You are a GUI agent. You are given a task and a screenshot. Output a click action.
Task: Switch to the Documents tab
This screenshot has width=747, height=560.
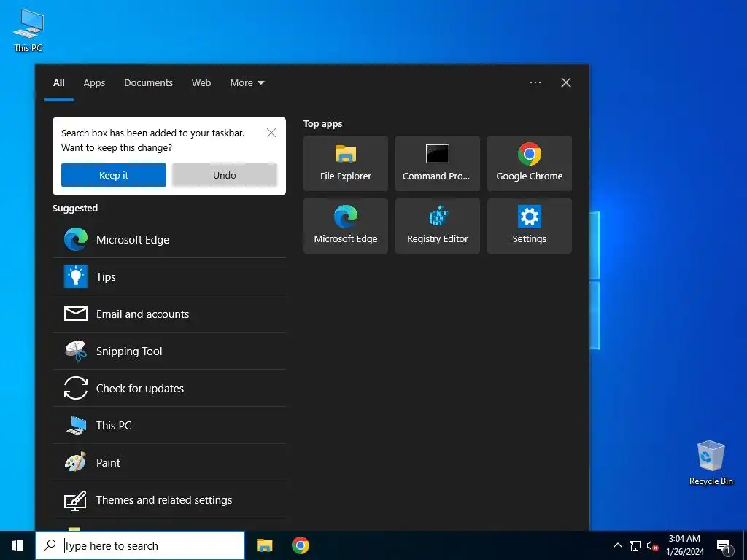point(148,83)
